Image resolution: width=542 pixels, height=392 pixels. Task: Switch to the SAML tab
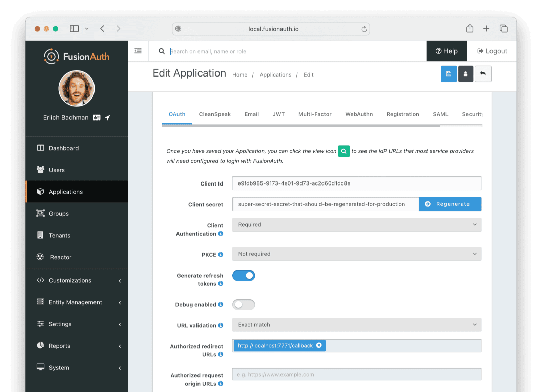[x=440, y=114]
